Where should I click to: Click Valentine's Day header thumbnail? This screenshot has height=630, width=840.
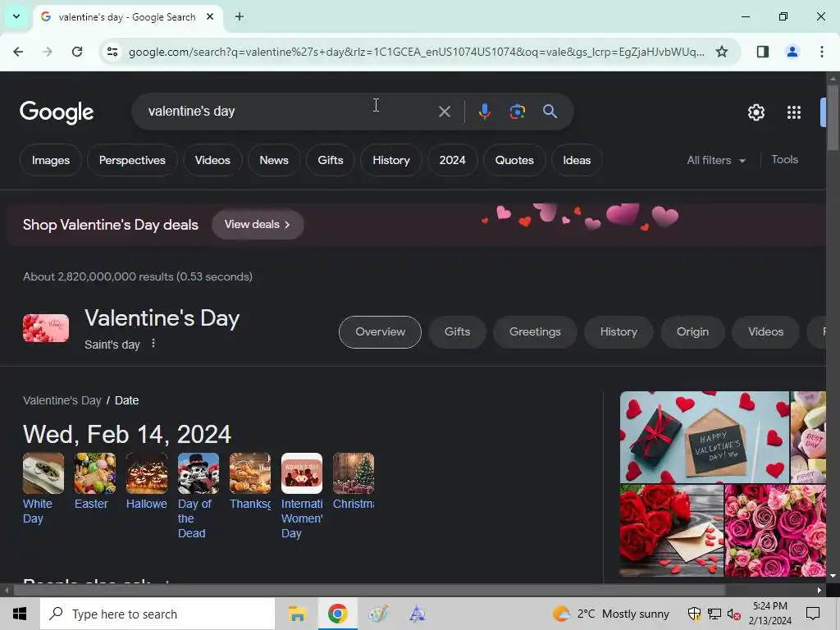pos(46,328)
